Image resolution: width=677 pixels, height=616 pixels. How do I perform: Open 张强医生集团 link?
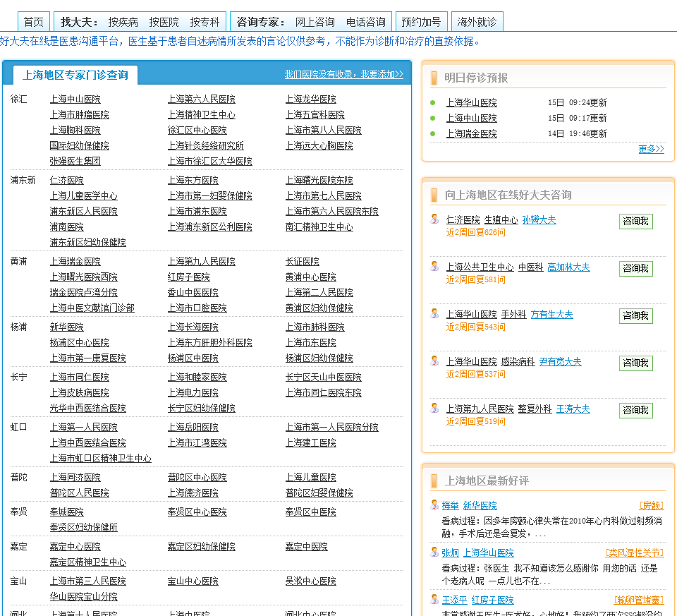pos(75,162)
